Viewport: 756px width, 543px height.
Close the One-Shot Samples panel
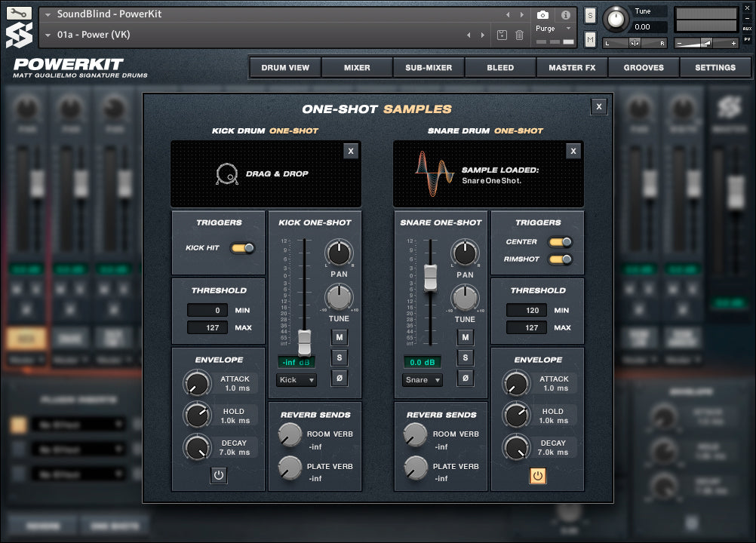pyautogui.click(x=599, y=106)
